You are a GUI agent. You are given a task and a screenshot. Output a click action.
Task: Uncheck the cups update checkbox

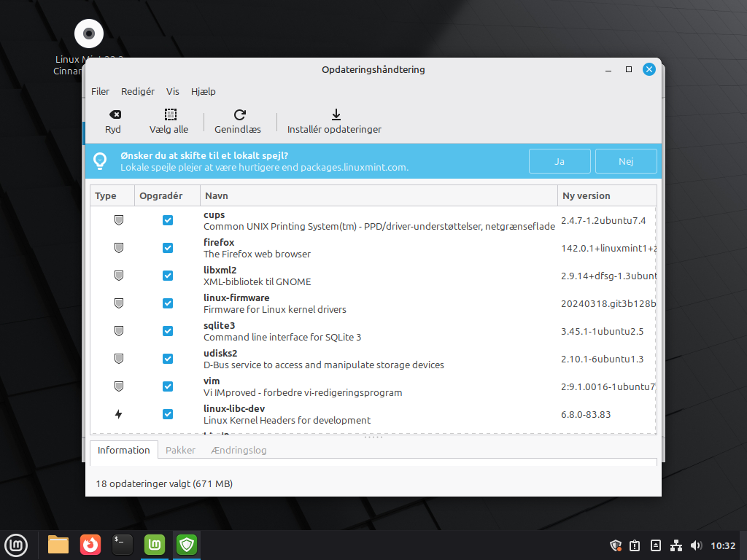168,220
